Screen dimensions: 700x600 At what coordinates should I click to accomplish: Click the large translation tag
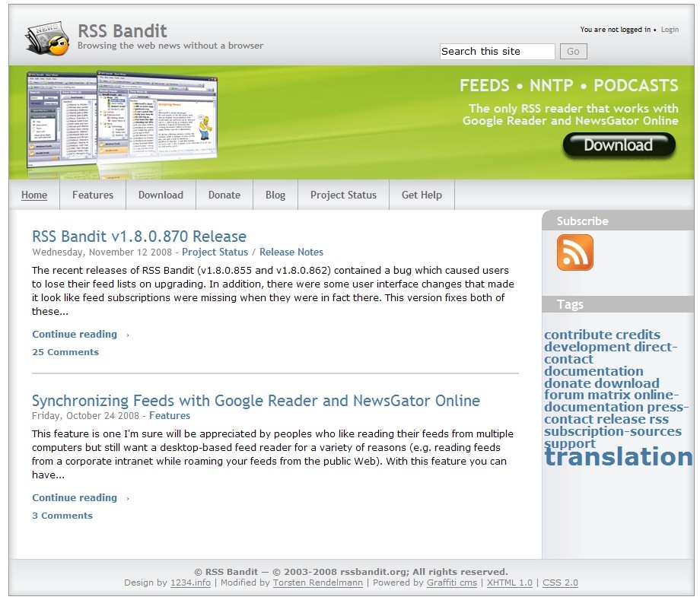619,457
